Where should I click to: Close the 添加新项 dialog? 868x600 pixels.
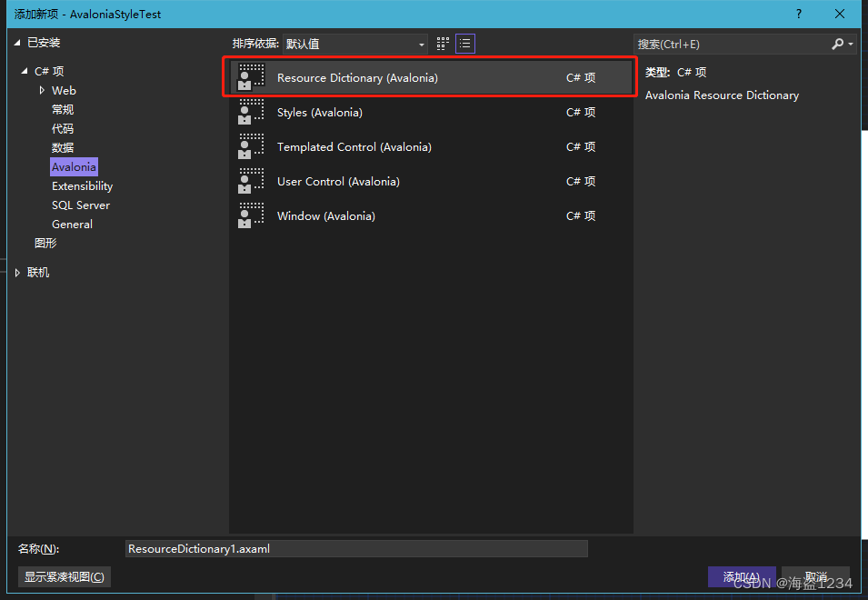click(840, 14)
